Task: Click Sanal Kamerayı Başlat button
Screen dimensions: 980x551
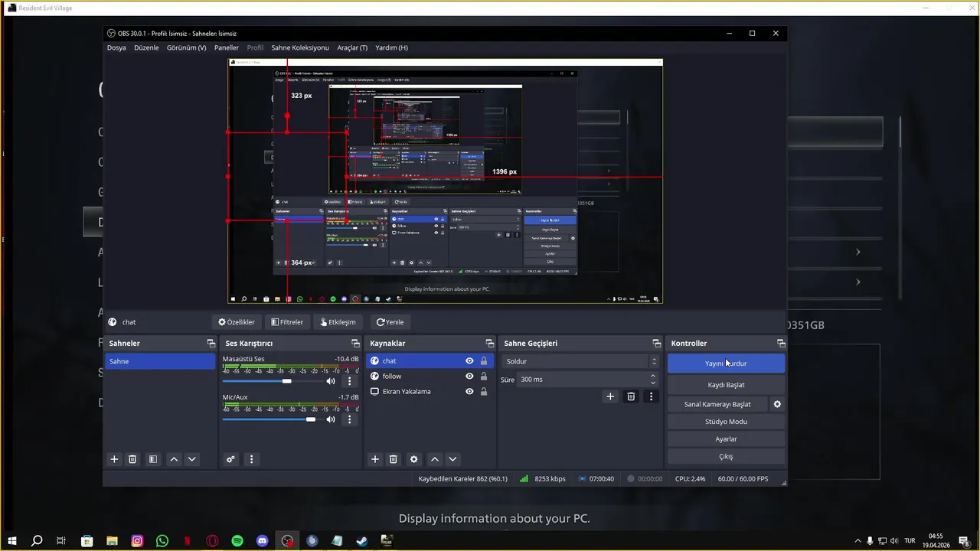Action: tap(717, 404)
